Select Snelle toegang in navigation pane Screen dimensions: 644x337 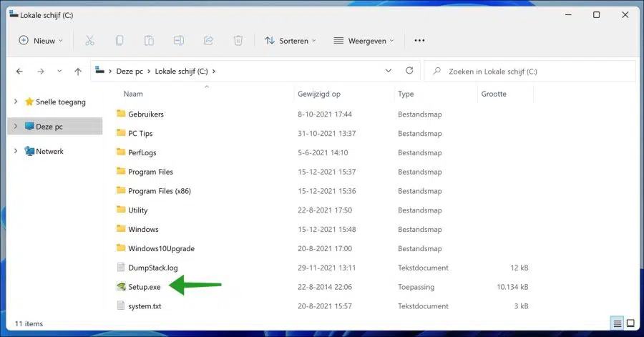[x=61, y=102]
